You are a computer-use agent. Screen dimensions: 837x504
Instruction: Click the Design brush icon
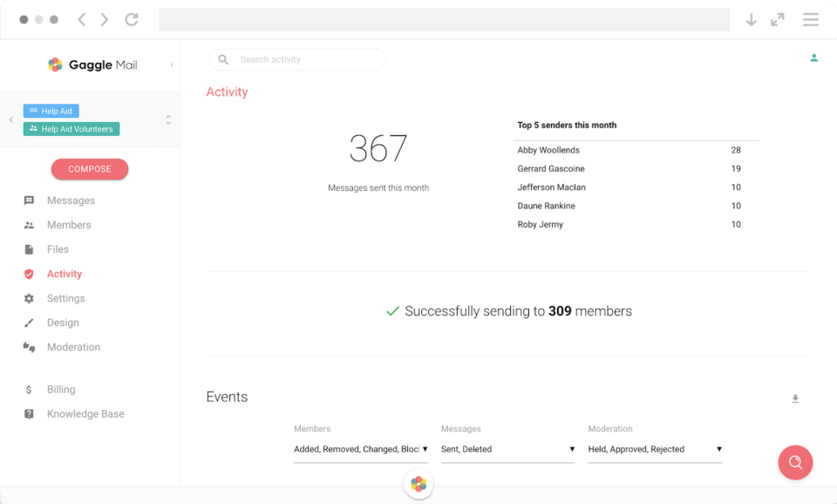pos(29,322)
